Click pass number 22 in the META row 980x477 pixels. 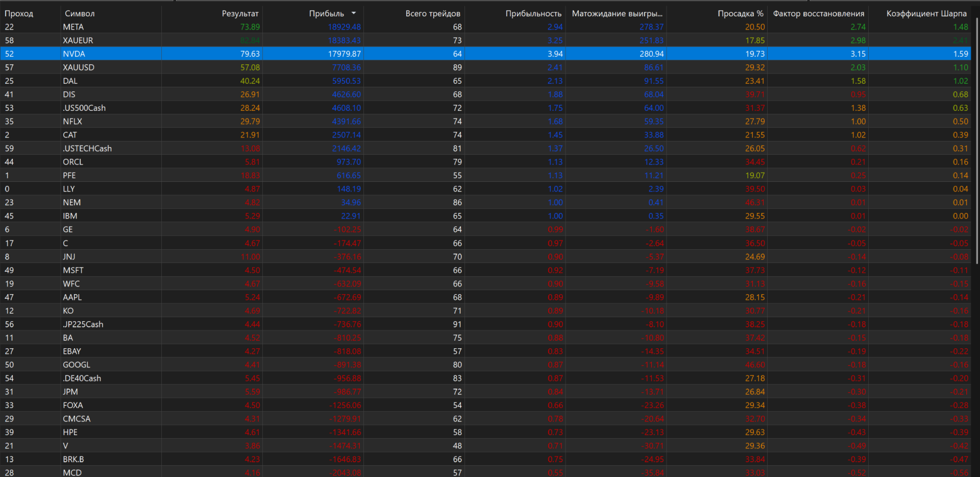(9, 27)
